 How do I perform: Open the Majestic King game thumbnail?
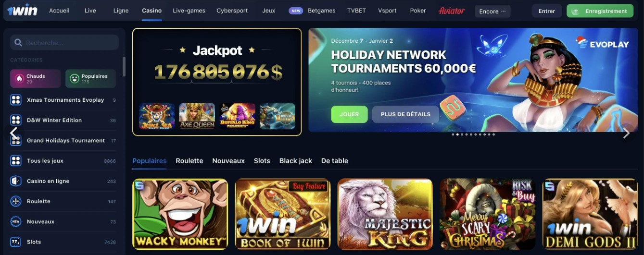(385, 214)
